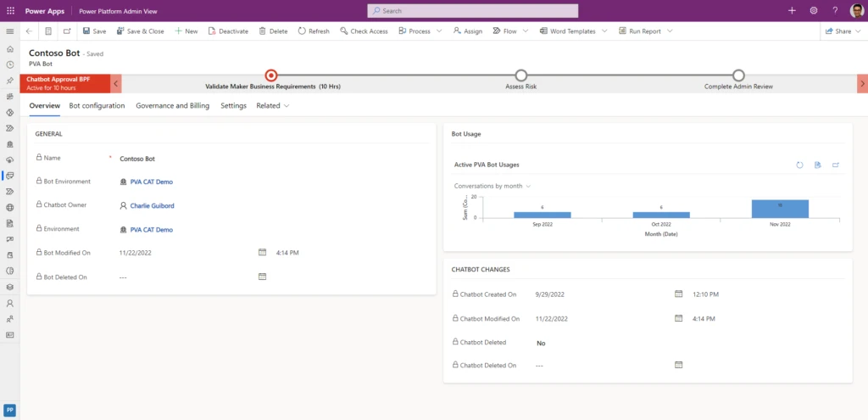Click the view records icon on the chart
The width and height of the screenshot is (868, 420).
817,165
